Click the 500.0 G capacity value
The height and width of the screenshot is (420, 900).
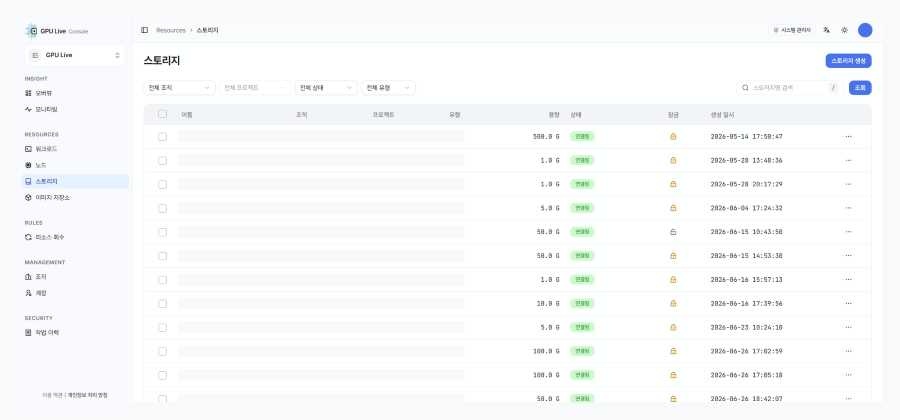click(546, 137)
